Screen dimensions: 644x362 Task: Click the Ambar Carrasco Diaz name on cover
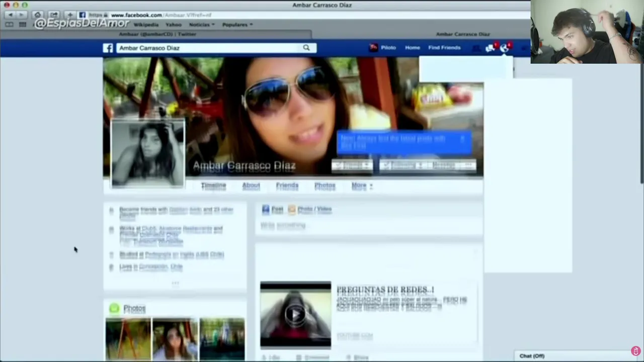coord(244,166)
